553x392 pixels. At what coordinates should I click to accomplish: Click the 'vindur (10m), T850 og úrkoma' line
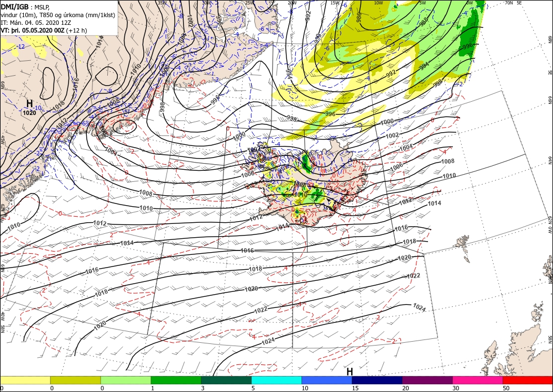coord(58,15)
